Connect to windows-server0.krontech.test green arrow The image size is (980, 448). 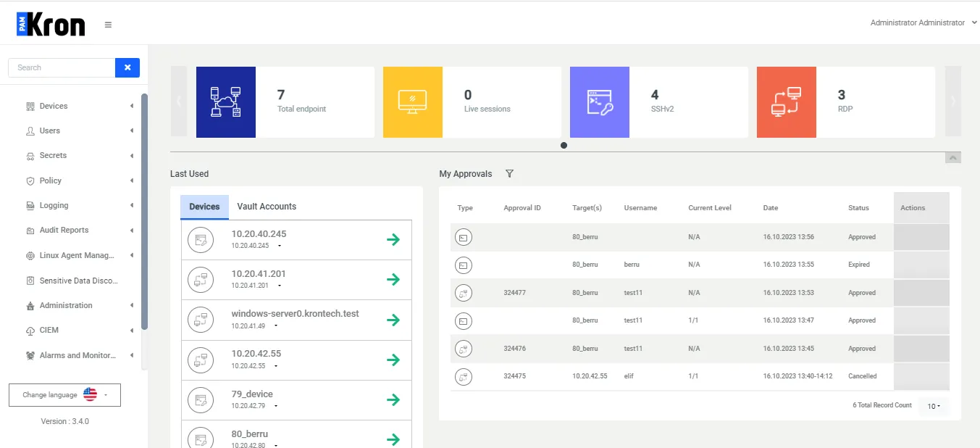click(x=393, y=320)
